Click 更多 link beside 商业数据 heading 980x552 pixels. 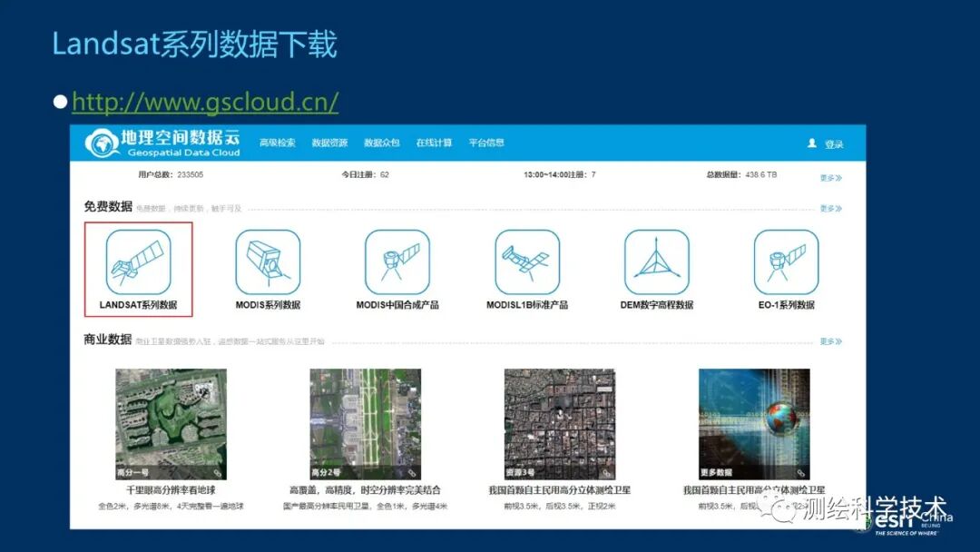tap(830, 341)
